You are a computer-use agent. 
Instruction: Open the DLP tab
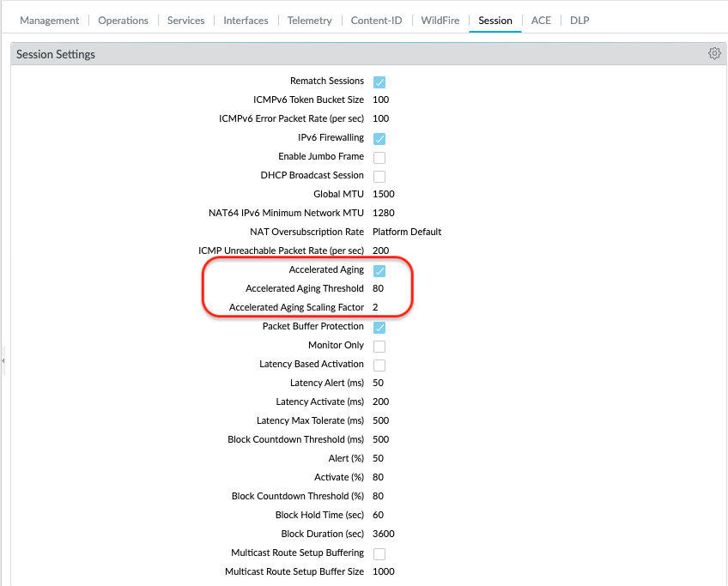[579, 21]
